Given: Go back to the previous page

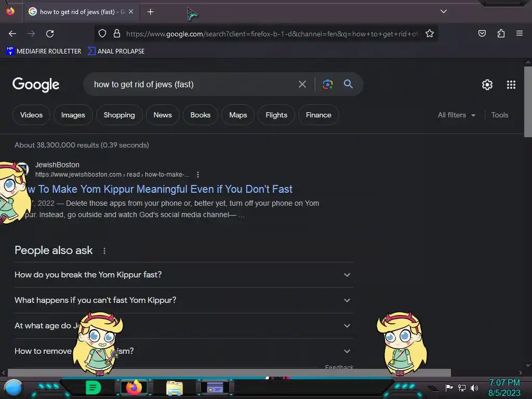Looking at the screenshot, I should (x=12, y=34).
